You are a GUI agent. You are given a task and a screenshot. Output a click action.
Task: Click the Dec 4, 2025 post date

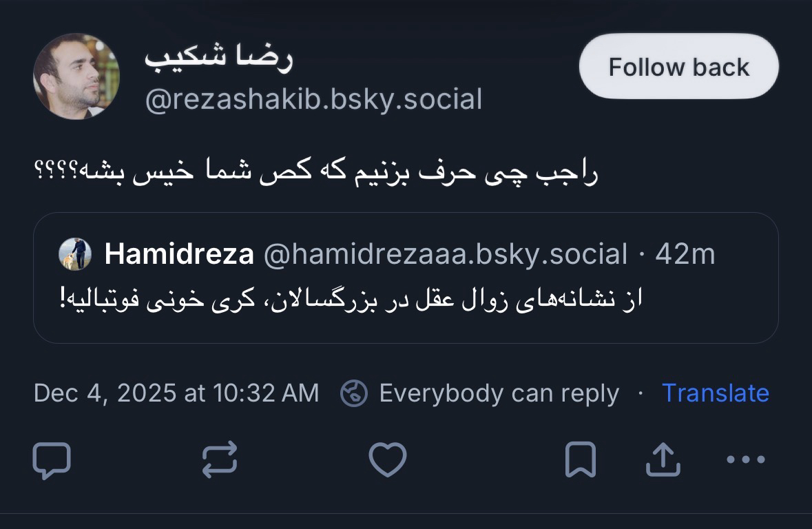point(176,393)
